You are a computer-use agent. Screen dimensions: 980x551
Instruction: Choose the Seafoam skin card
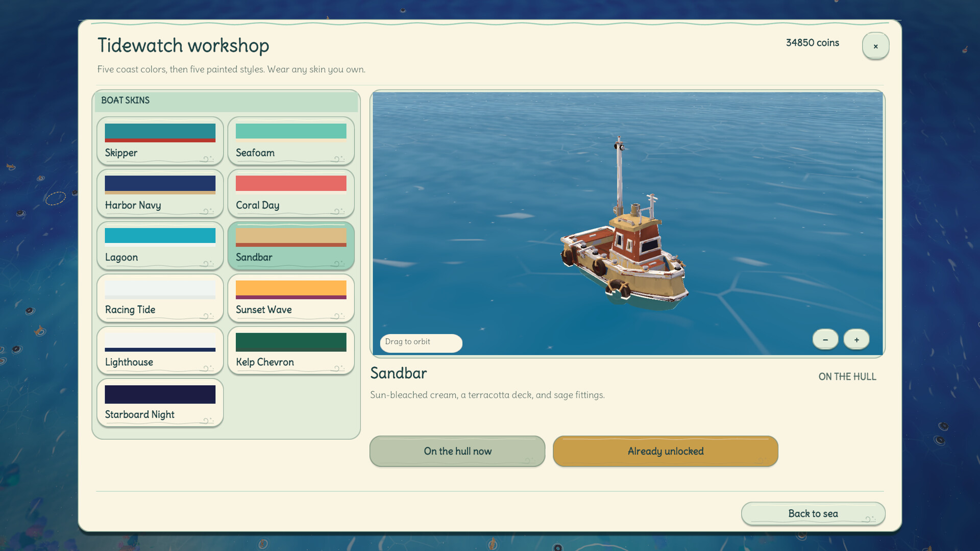[x=291, y=141]
